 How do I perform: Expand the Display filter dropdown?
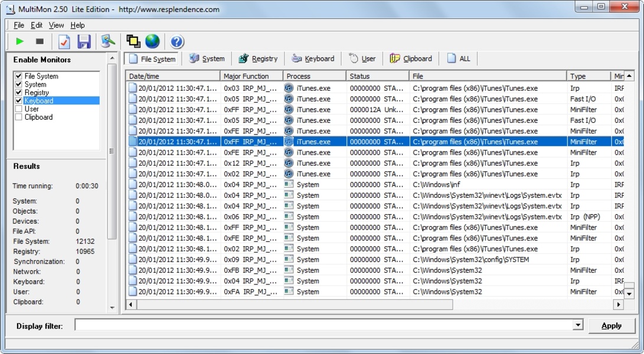577,326
